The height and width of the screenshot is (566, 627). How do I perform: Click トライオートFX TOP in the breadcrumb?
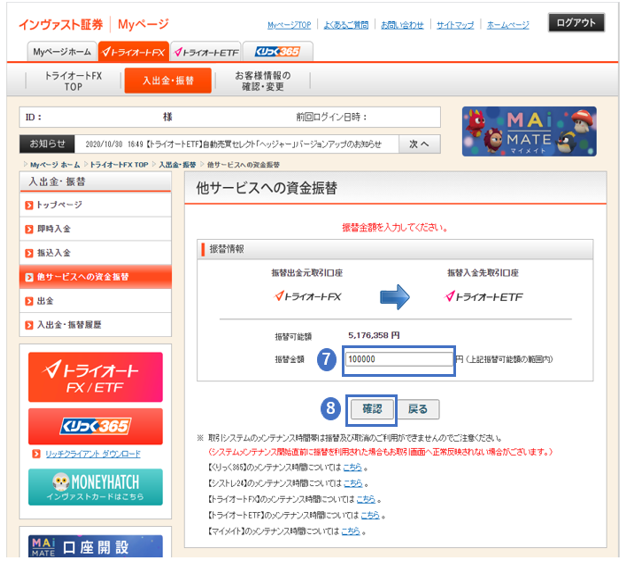119,165
